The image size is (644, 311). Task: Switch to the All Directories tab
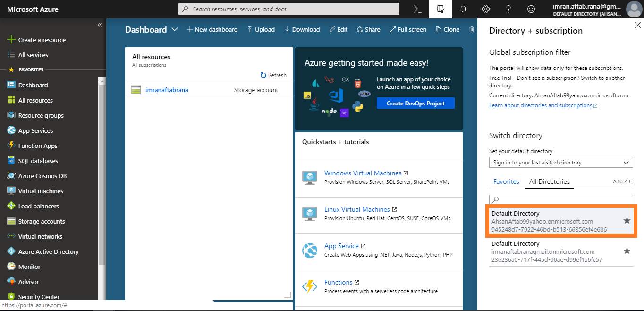pos(549,181)
